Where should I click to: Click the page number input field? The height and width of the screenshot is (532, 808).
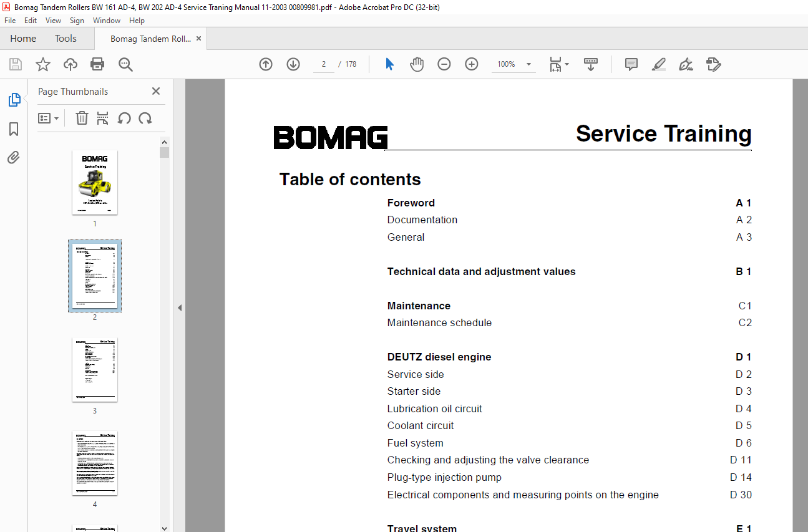324,64
